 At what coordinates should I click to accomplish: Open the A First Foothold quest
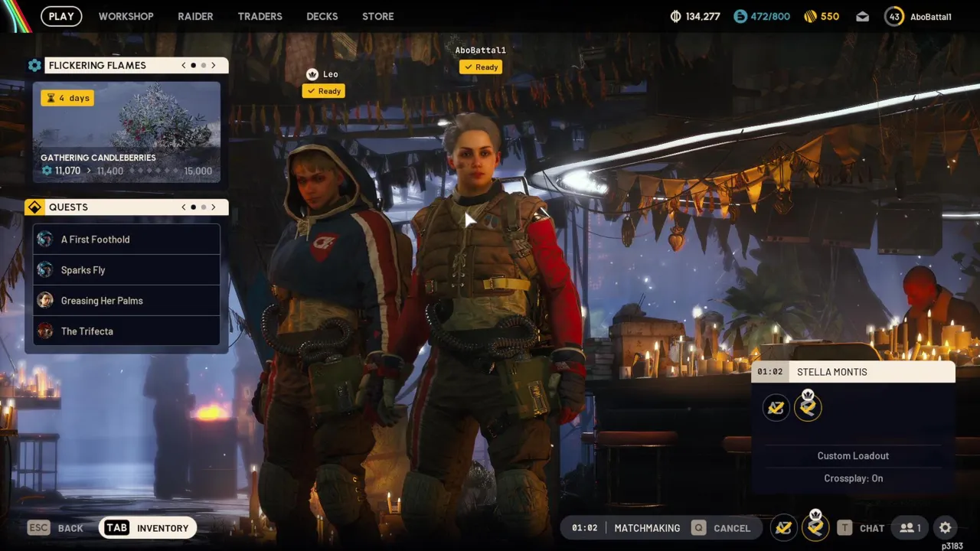coord(126,240)
